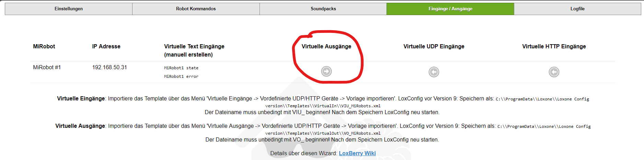Screen dimensions: 644x160
Task: Click the Virtuelle Ausgänge column header
Action: point(326,46)
